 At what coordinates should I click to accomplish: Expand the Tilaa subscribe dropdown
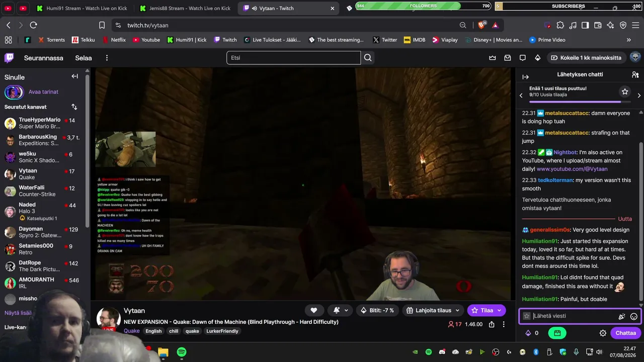coord(500,310)
